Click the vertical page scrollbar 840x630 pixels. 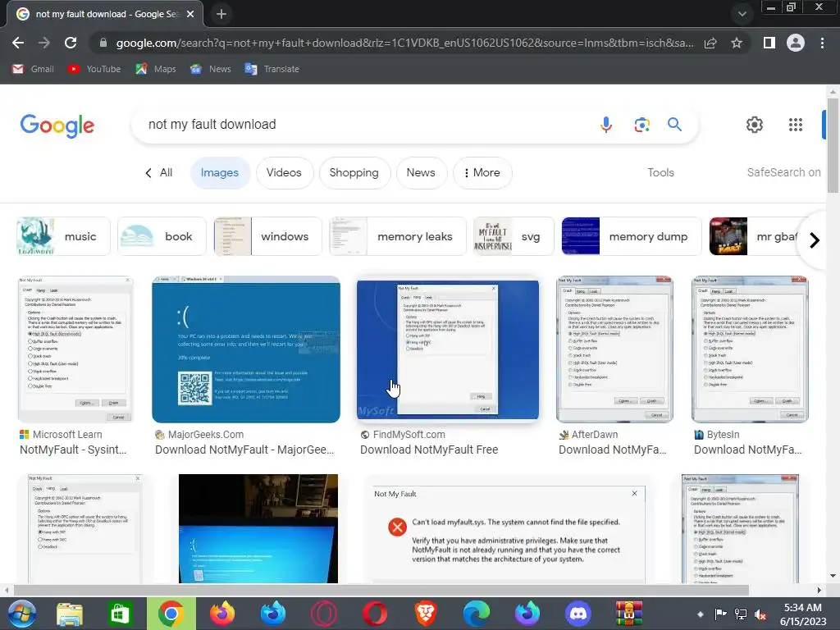click(x=833, y=144)
